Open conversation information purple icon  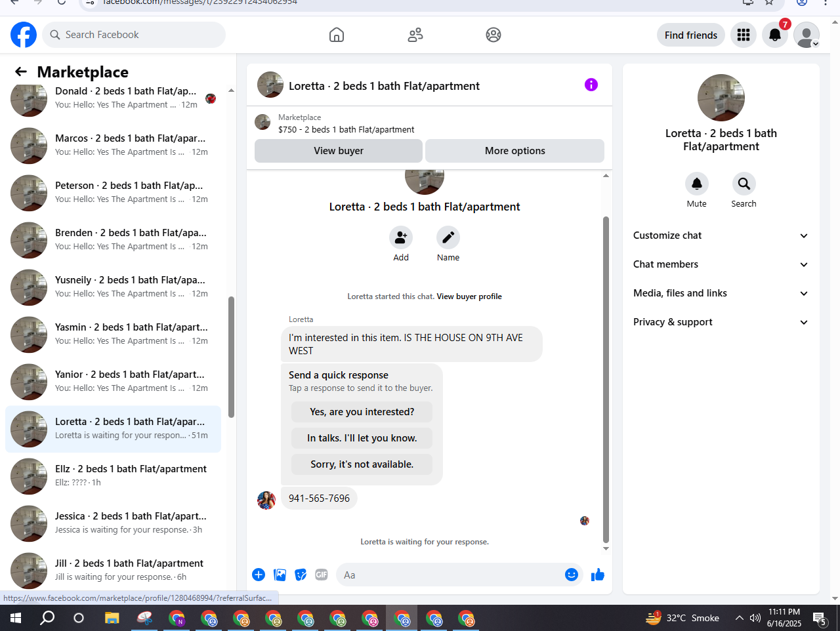pyautogui.click(x=591, y=85)
